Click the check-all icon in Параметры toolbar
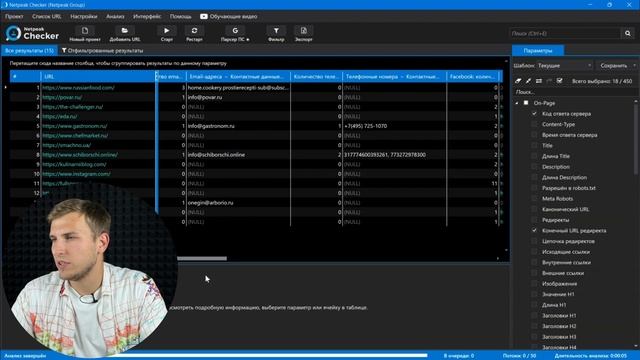640x360 pixels. pyautogui.click(x=560, y=81)
